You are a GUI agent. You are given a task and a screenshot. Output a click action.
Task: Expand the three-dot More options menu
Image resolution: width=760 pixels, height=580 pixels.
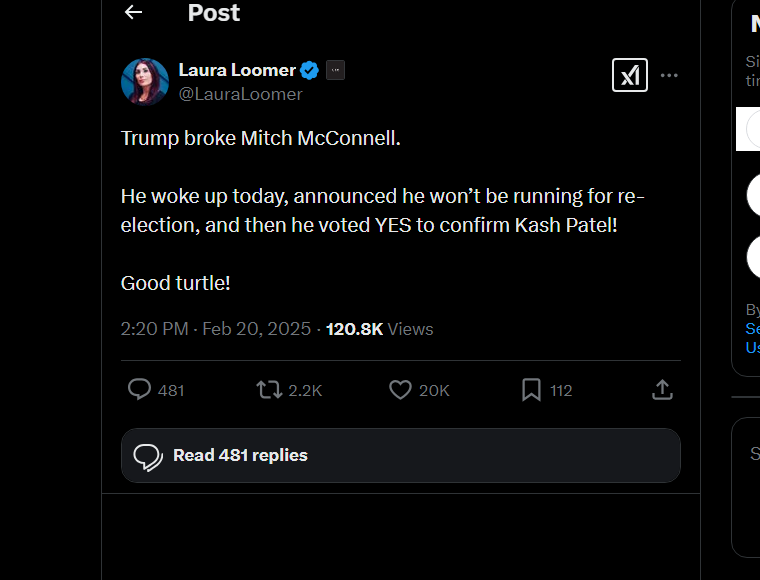click(669, 75)
